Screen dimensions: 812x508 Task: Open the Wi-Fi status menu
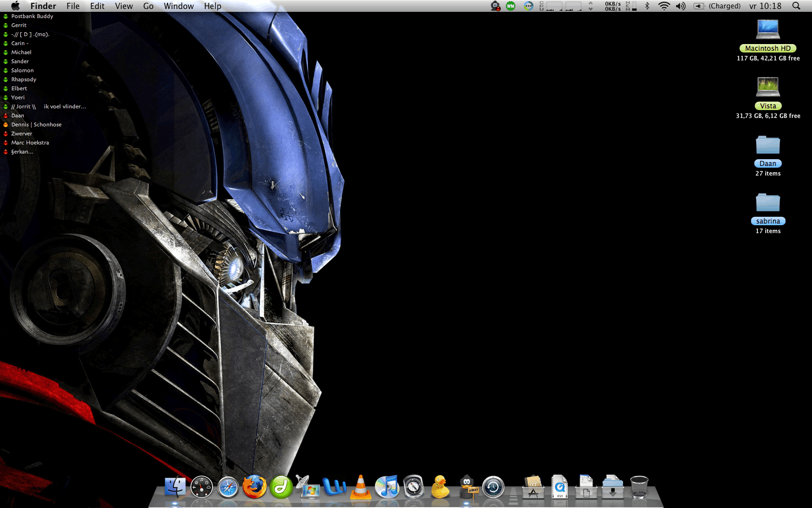click(664, 6)
